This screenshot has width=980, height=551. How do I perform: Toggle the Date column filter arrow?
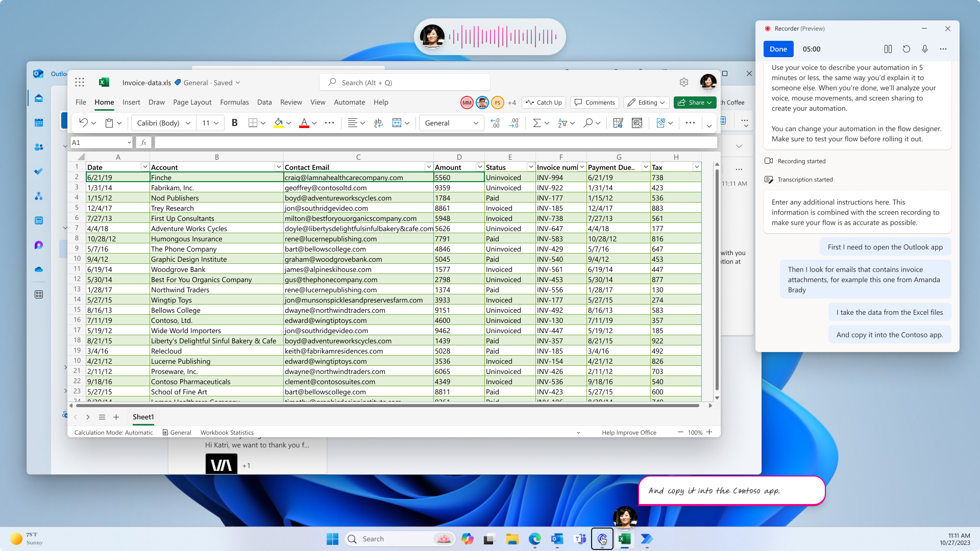click(x=144, y=167)
